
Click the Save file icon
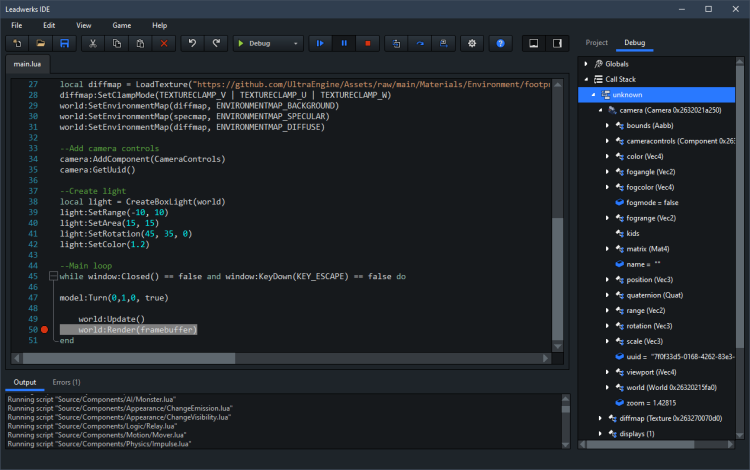(65, 44)
